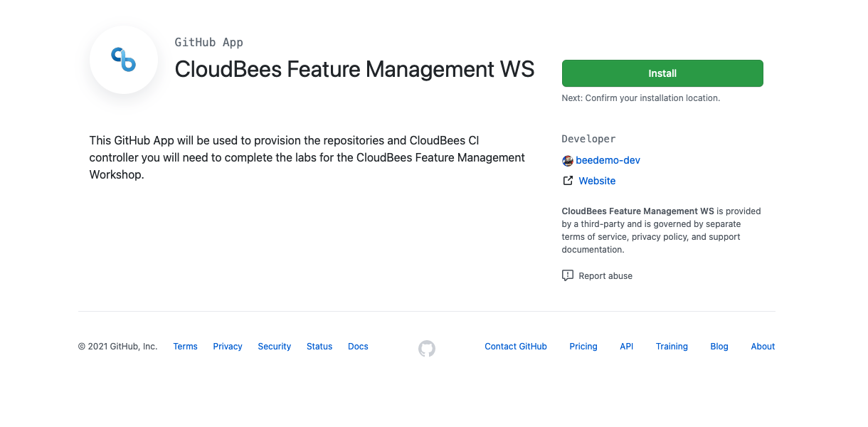Visit the developer's Website
The height and width of the screenshot is (427, 868).
(597, 181)
